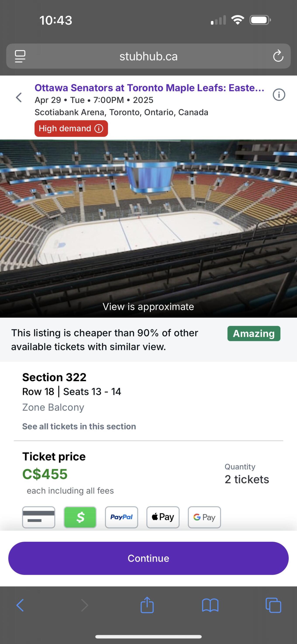Tap the stubhub.ca address bar
The width and height of the screenshot is (297, 644).
coord(148,56)
